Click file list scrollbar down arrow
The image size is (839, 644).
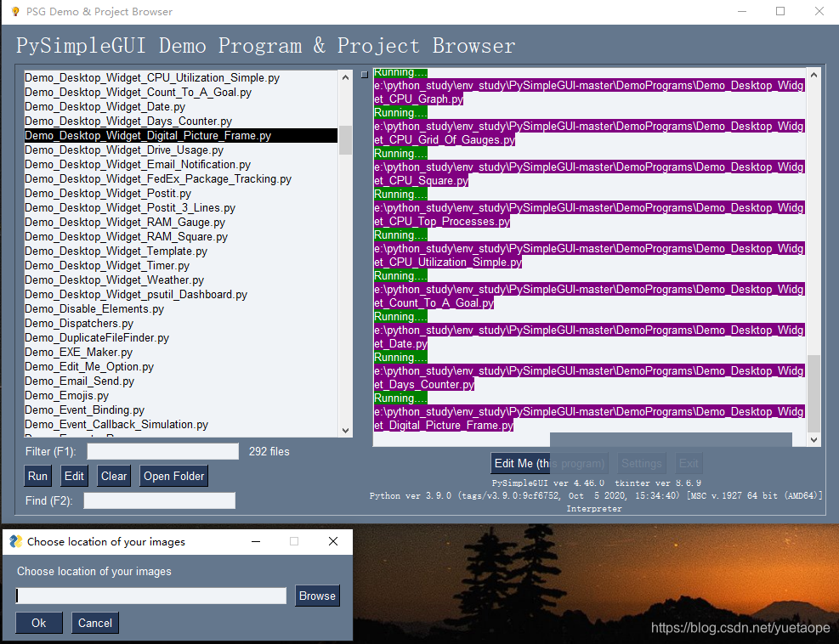pyautogui.click(x=346, y=431)
